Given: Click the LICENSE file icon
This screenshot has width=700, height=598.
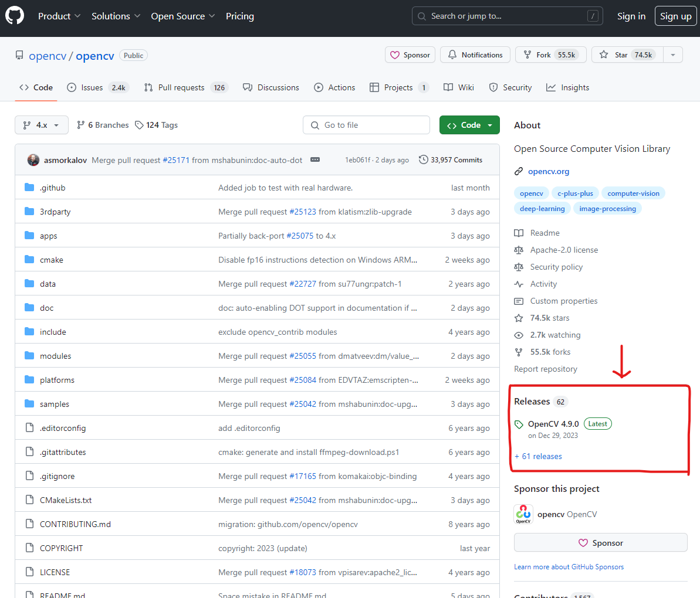Looking at the screenshot, I should coord(29,572).
